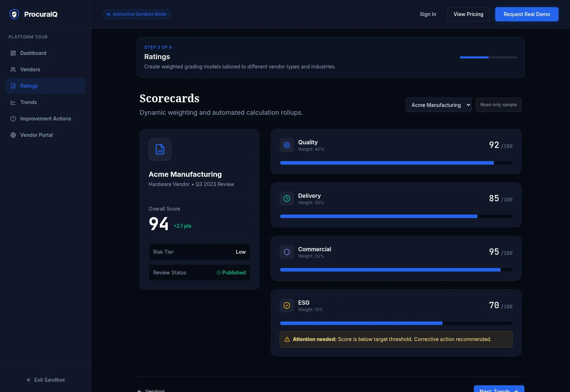Image resolution: width=570 pixels, height=392 pixels.
Task: Click the ESG check-circle icon
Action: (287, 305)
